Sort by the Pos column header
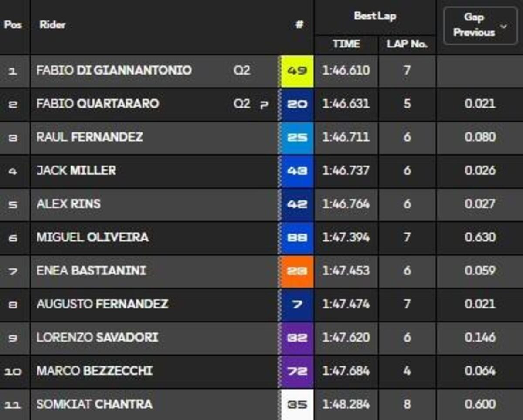The image size is (523, 420). (x=13, y=25)
